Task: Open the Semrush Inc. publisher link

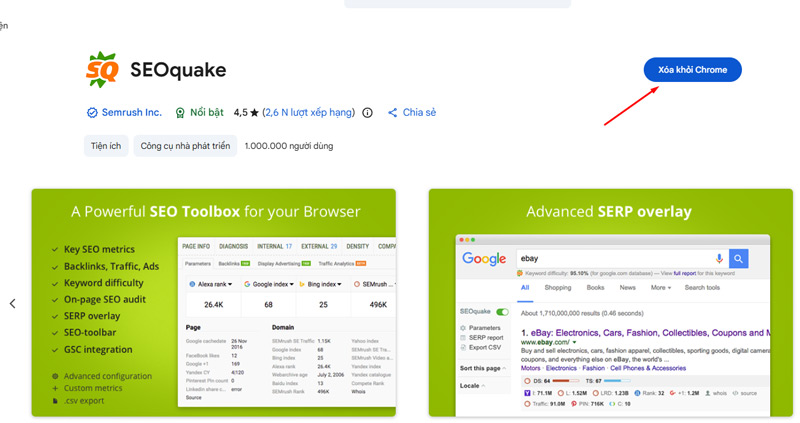Action: 132,112
